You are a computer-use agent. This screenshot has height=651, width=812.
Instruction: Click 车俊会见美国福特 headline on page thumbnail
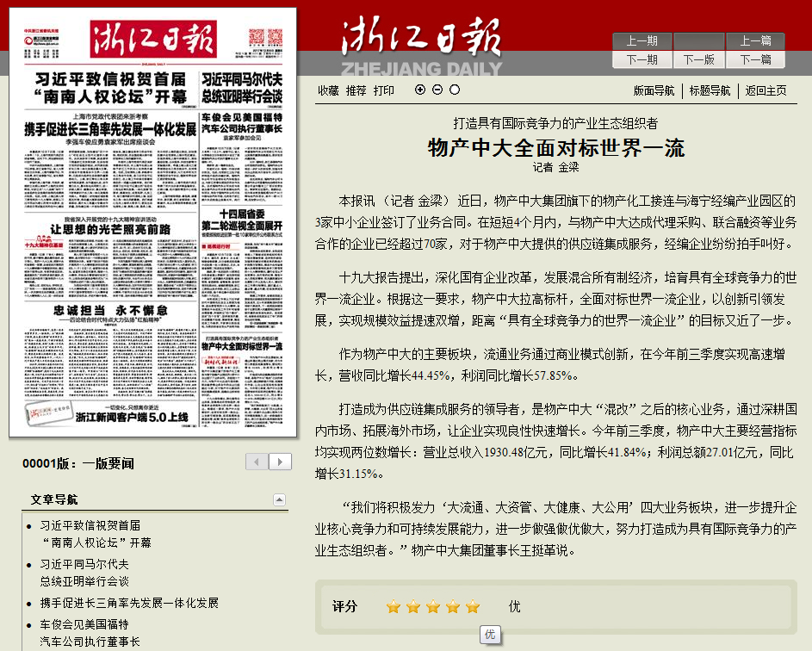242,123
